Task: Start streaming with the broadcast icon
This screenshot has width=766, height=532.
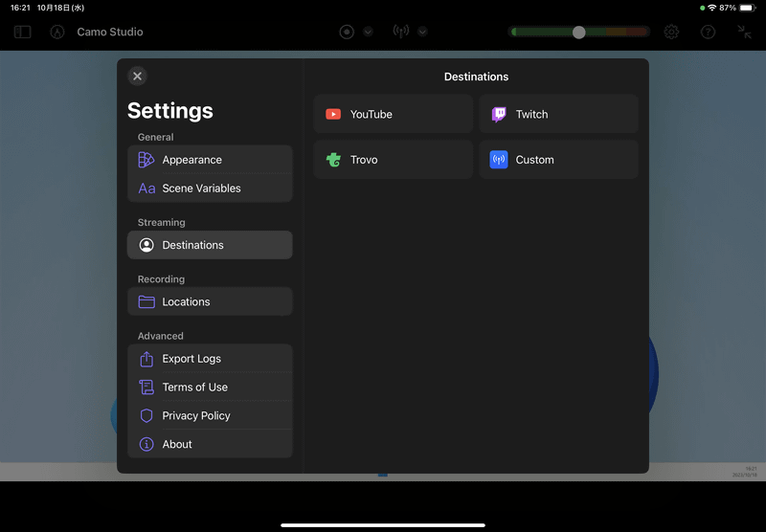Action: (401, 32)
